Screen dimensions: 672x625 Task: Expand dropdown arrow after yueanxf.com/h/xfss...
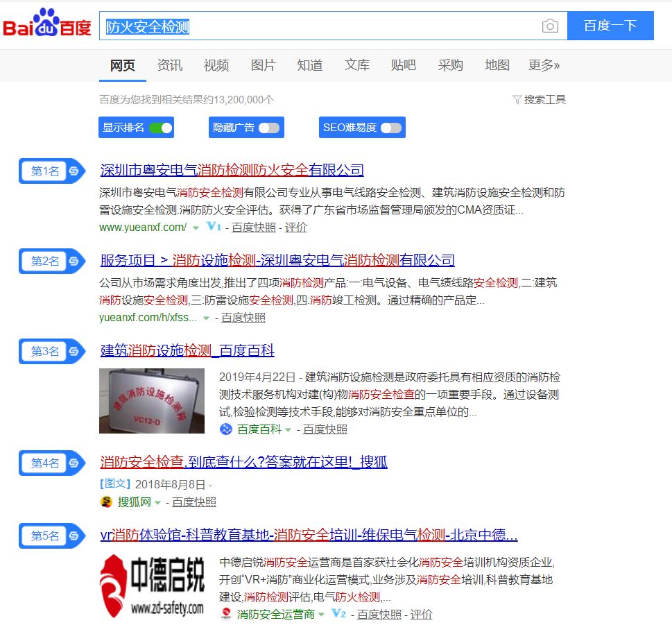pyautogui.click(x=206, y=318)
